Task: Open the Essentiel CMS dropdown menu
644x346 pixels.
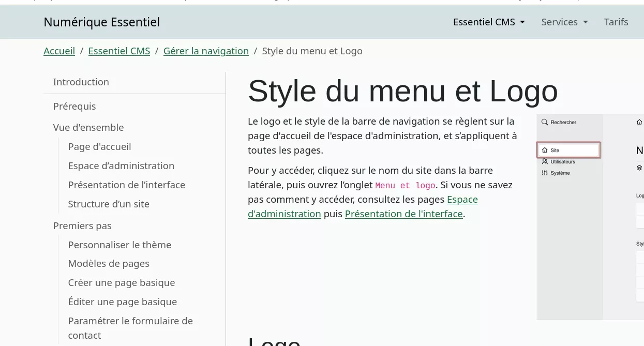Action: (489, 22)
